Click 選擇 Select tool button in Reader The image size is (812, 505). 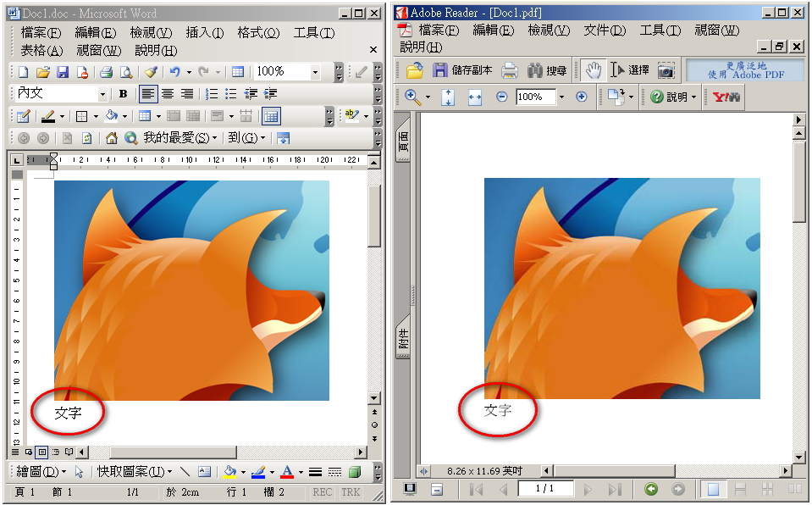pyautogui.click(x=629, y=70)
